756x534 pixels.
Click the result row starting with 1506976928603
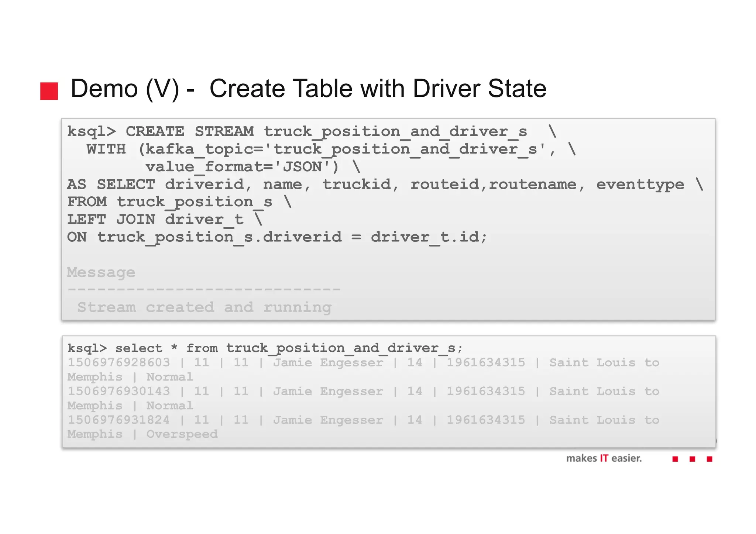point(363,370)
